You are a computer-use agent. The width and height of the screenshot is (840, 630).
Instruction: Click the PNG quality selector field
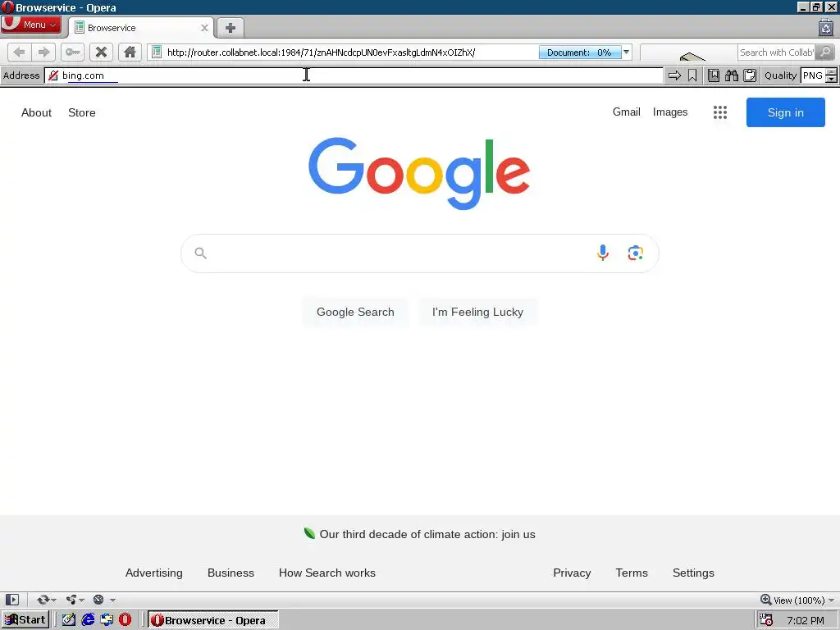813,75
